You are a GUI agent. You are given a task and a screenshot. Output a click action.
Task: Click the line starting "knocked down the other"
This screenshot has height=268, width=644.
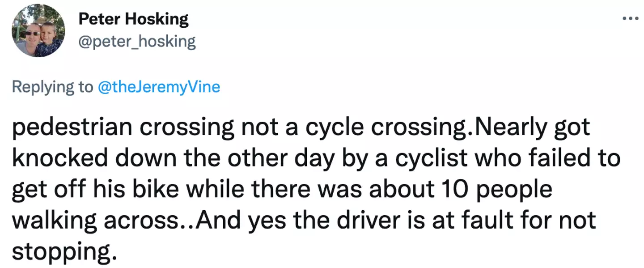(315, 159)
